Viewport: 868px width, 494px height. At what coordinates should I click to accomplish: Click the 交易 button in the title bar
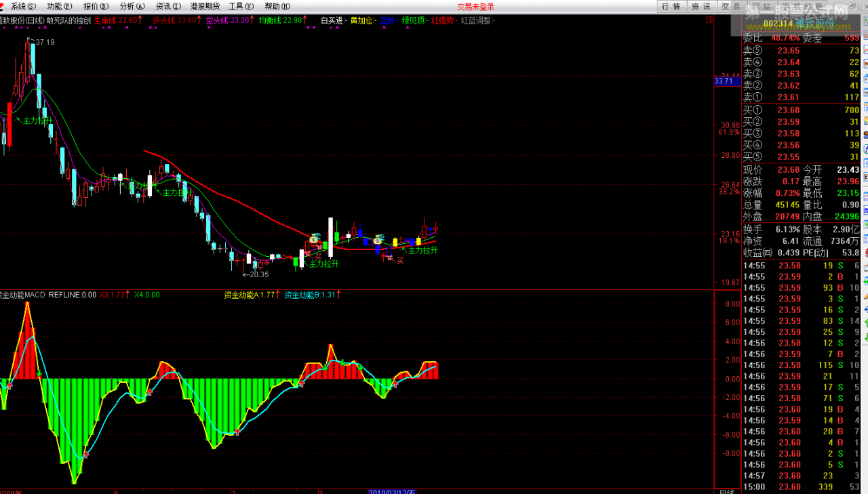[x=730, y=6]
